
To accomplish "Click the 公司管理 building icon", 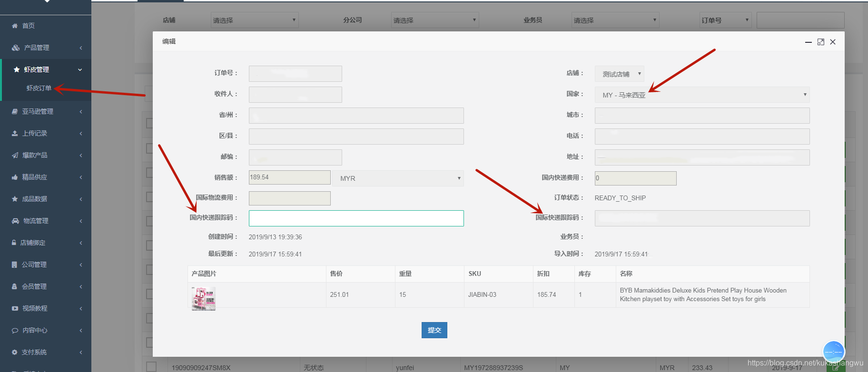I will click(x=14, y=264).
